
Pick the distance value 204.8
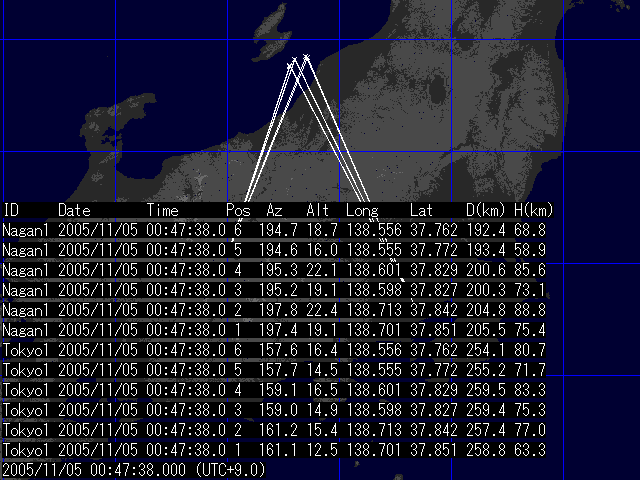tap(486, 310)
